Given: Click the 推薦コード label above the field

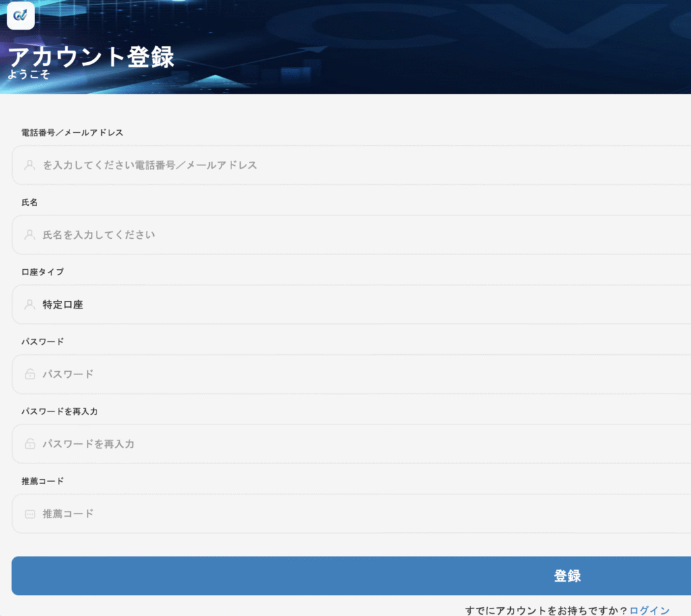Looking at the screenshot, I should 43,481.
